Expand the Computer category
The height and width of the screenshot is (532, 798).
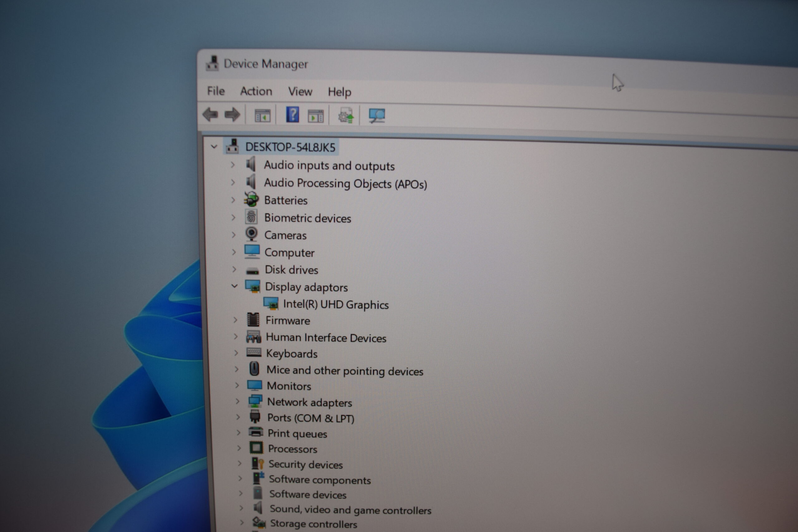click(234, 252)
